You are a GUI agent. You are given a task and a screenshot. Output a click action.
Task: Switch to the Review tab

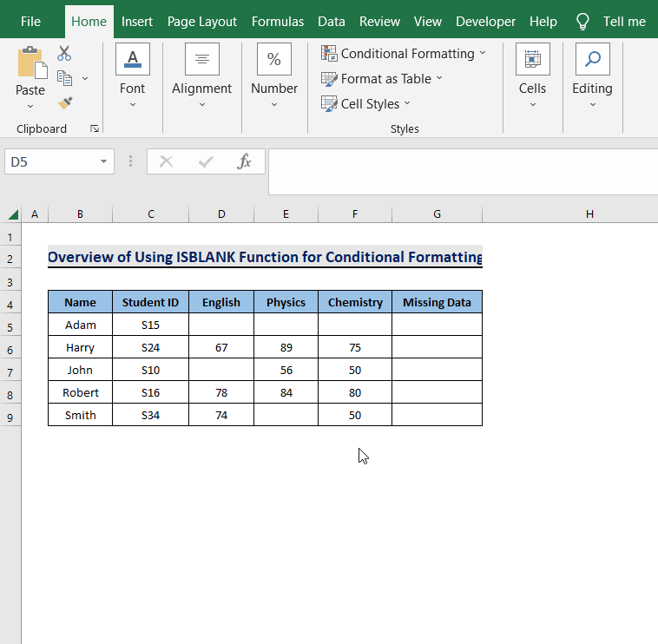pos(379,22)
